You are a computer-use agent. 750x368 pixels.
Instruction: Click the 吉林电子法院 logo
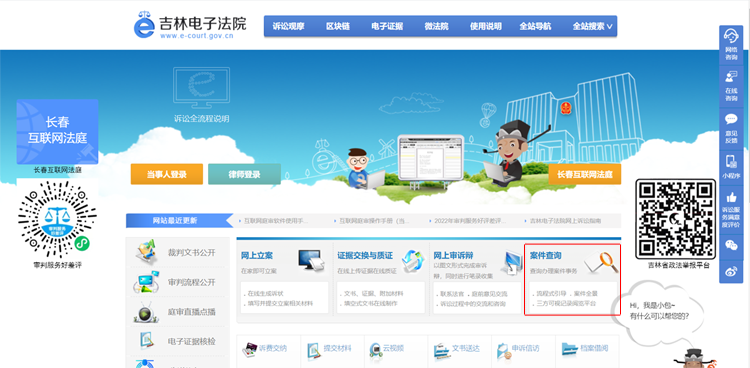(x=190, y=25)
